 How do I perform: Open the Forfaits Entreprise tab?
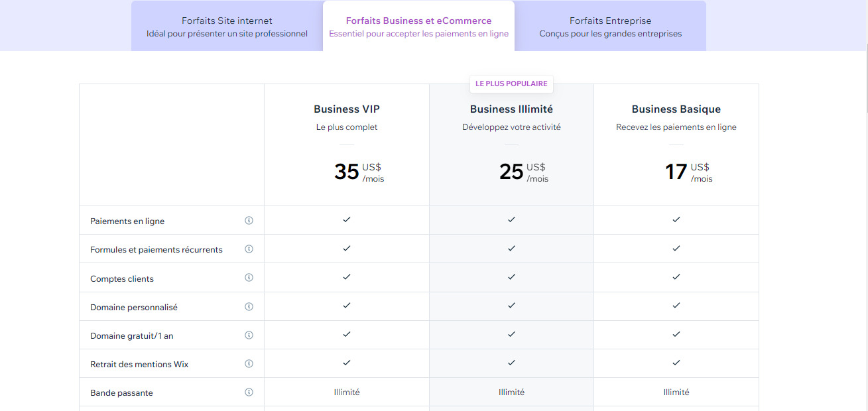tap(610, 27)
